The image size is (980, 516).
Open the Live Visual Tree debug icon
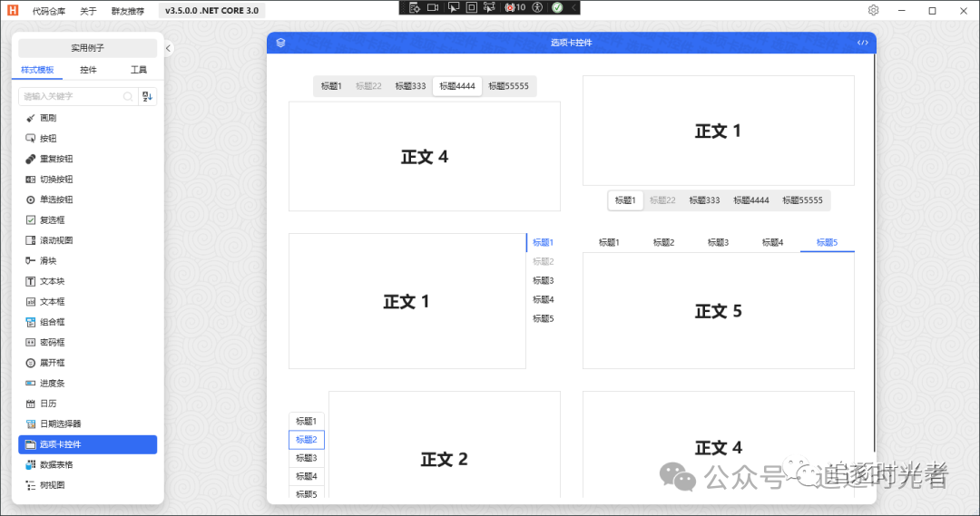click(x=415, y=7)
